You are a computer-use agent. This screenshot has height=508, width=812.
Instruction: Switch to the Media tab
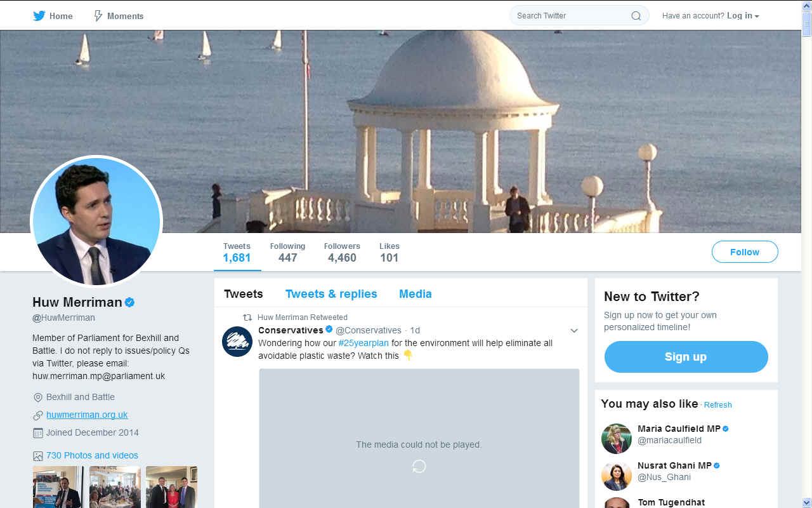tap(416, 293)
